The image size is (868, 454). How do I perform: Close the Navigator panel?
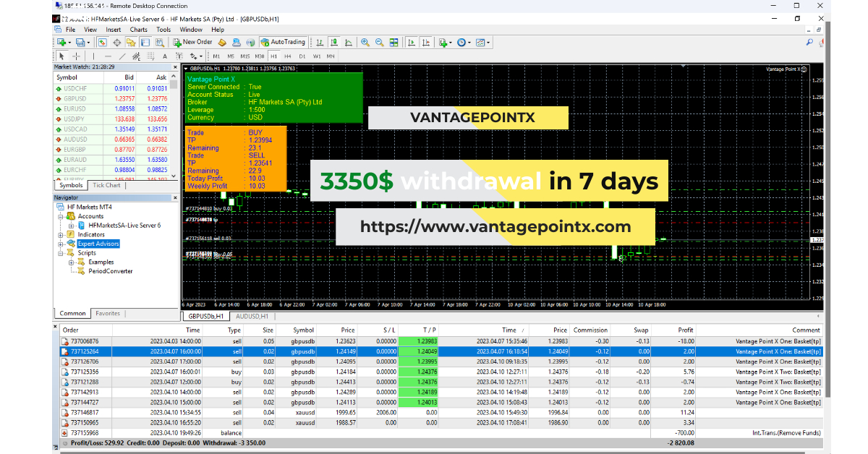[174, 197]
